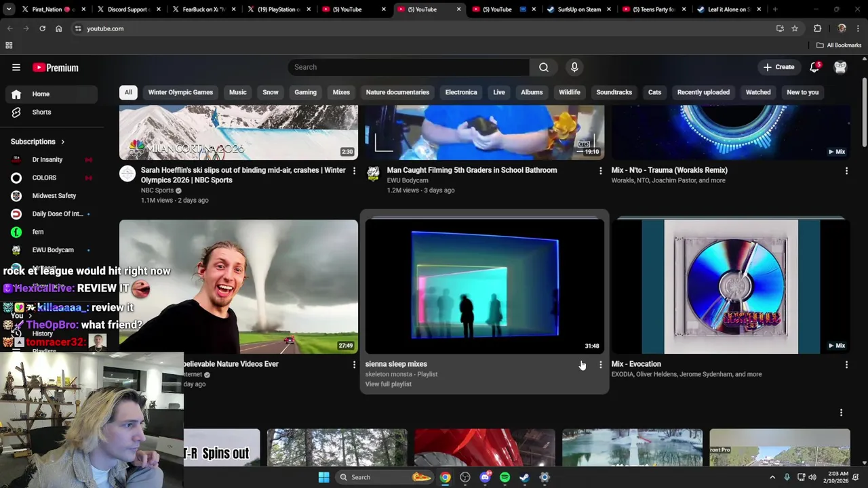Select the Soundtracks filter chip

614,92
